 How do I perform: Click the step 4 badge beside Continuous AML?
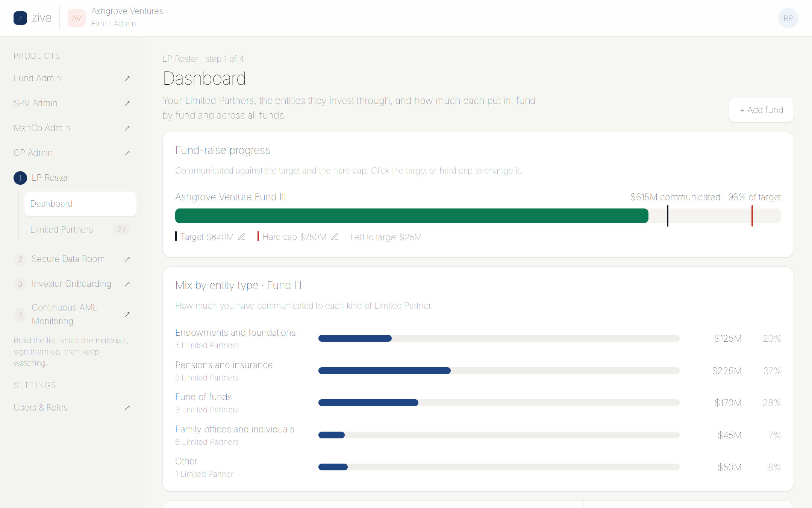pos(20,315)
